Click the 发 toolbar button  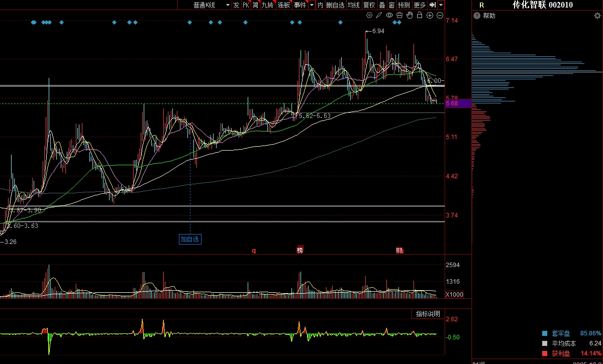point(236,5)
